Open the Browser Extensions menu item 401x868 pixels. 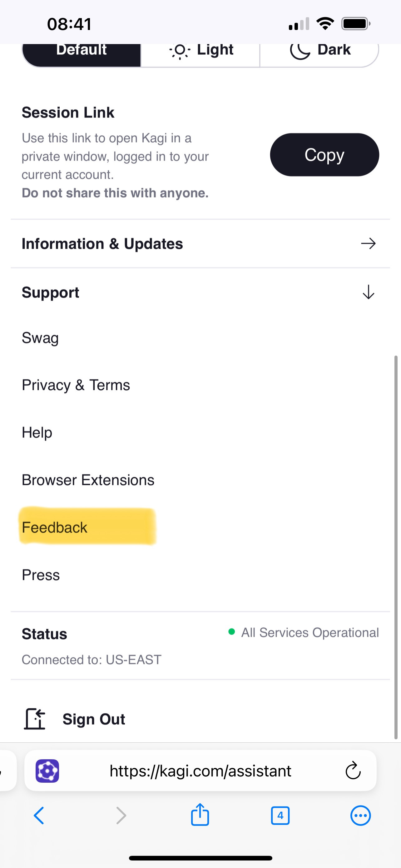[88, 480]
